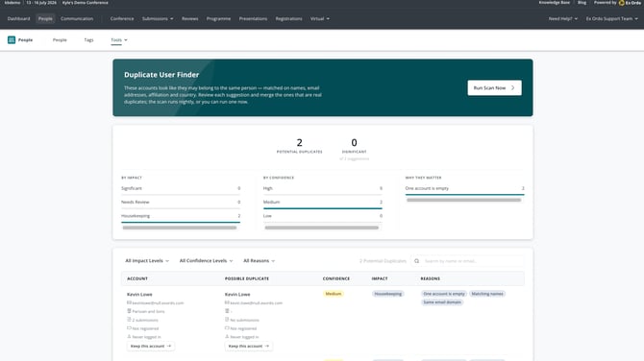Click the affiliation icon beside Parsian and Sons

[129, 311]
